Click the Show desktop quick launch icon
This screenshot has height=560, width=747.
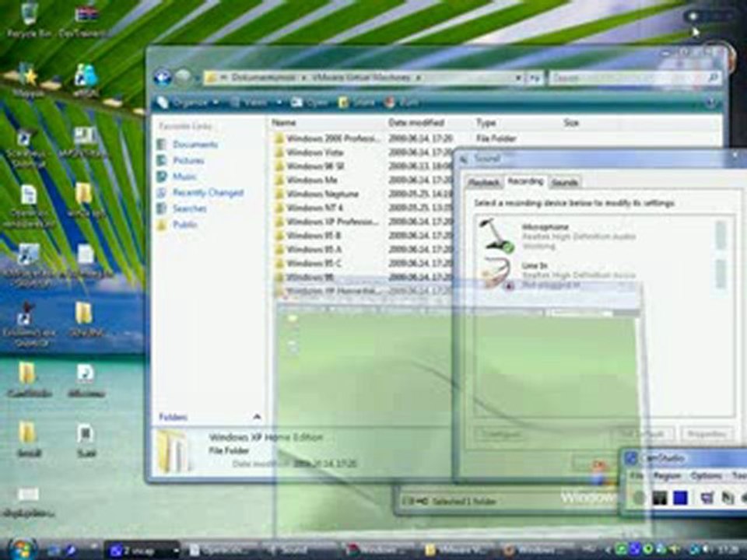(x=54, y=551)
